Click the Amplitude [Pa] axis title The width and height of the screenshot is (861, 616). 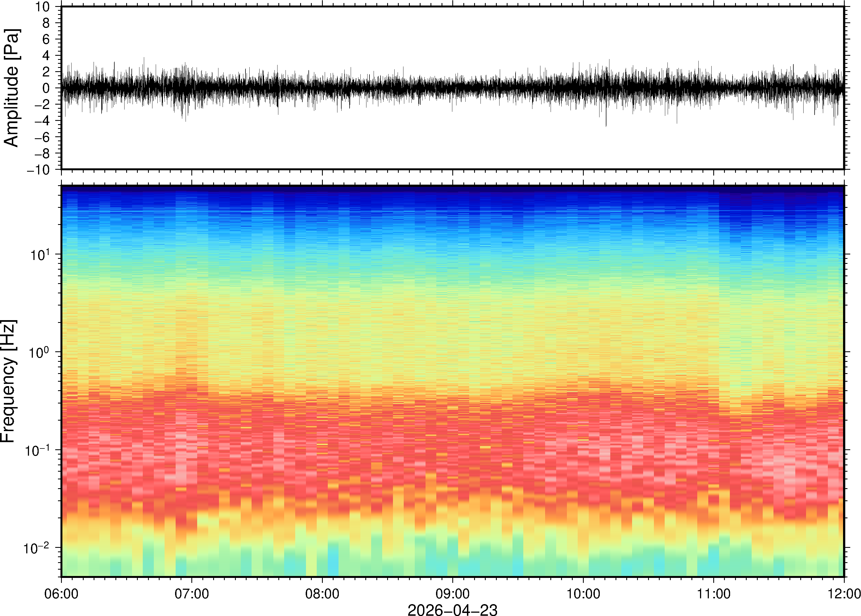(11, 87)
